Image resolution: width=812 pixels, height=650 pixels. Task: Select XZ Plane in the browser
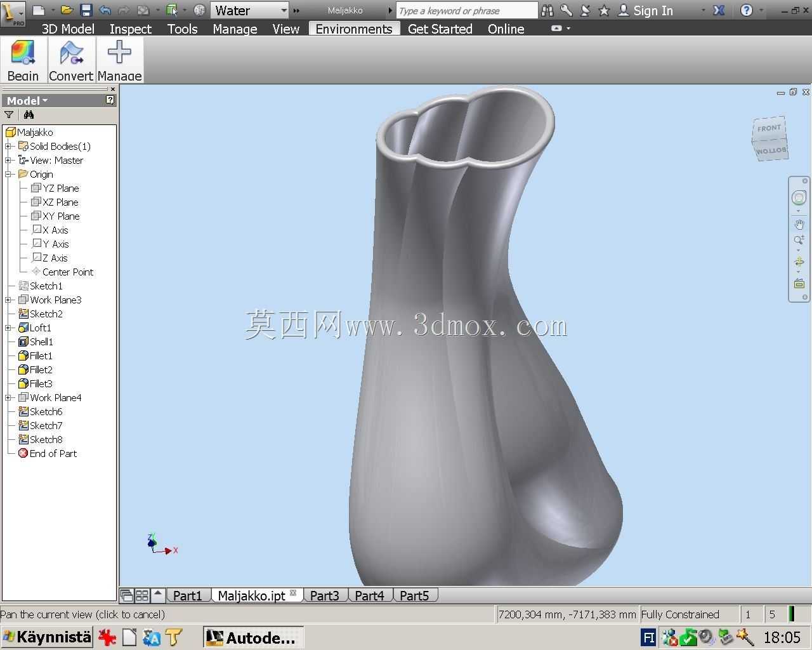point(55,202)
